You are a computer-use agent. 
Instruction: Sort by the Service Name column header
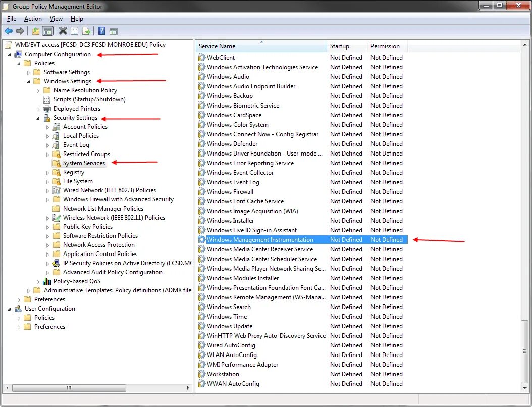261,46
